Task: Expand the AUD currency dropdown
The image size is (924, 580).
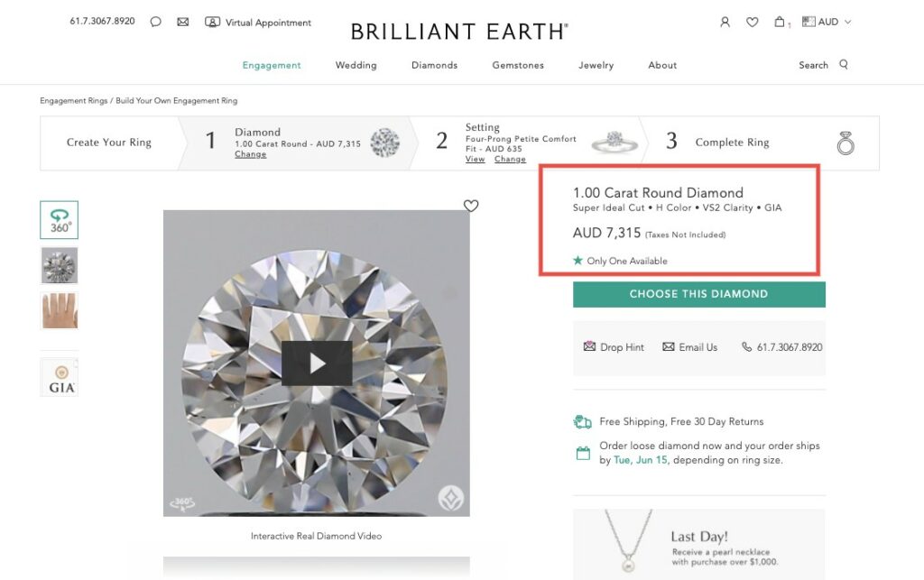Action: [827, 22]
